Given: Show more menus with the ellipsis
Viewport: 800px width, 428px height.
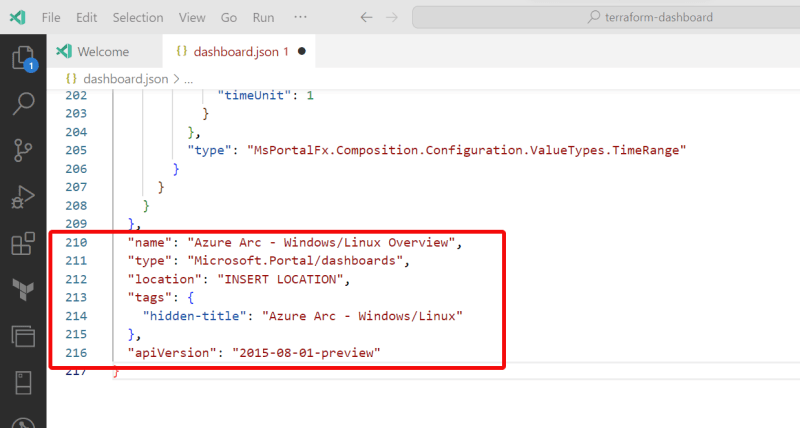Looking at the screenshot, I should pyautogui.click(x=301, y=17).
